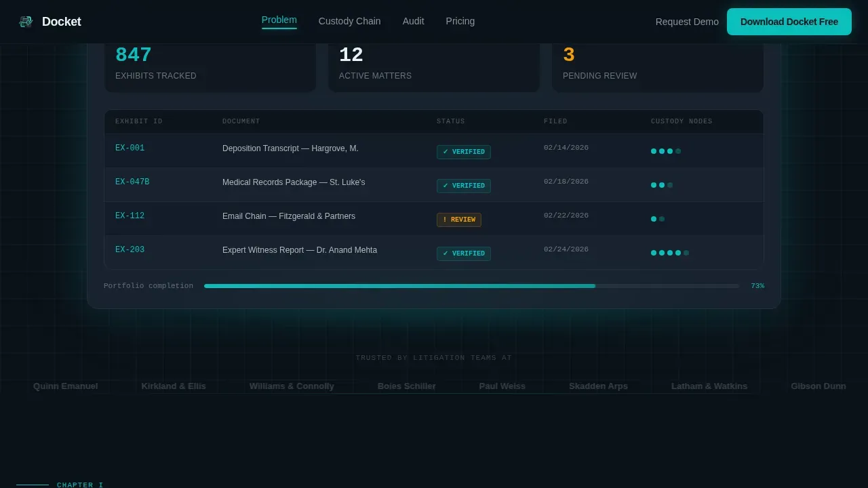Select the 3 Pending Review card

pos(658,66)
